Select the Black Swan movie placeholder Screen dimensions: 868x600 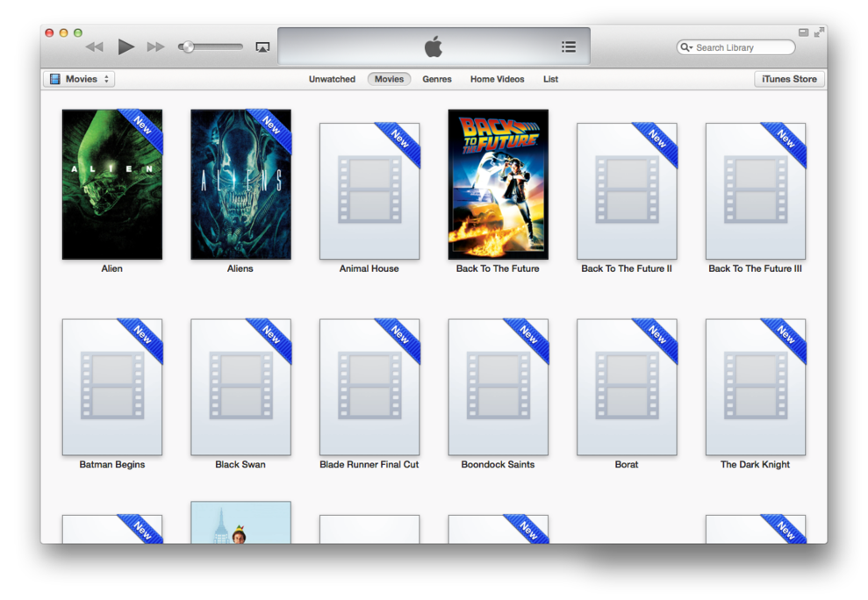(240, 387)
